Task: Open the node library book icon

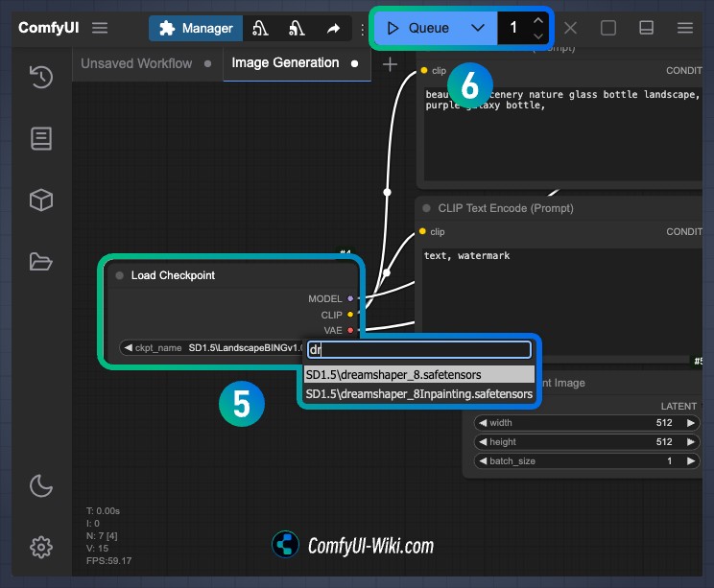Action: (41, 138)
